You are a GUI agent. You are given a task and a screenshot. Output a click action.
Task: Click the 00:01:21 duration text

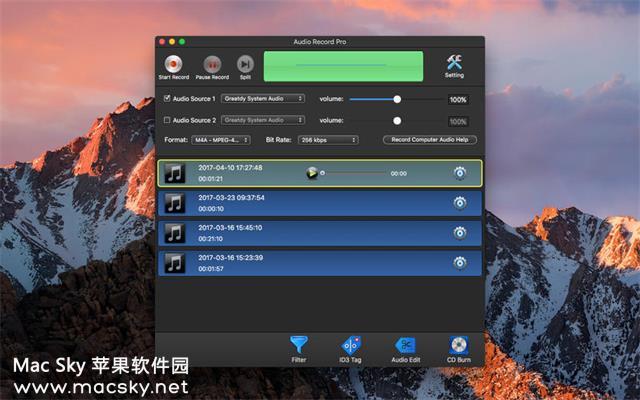pos(211,179)
